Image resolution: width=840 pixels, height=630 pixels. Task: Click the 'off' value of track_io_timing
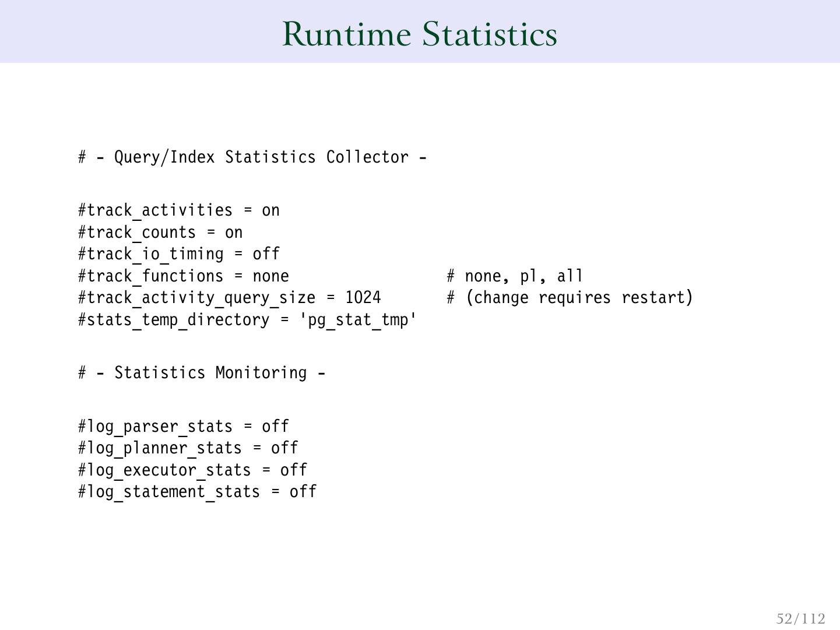tap(266, 254)
